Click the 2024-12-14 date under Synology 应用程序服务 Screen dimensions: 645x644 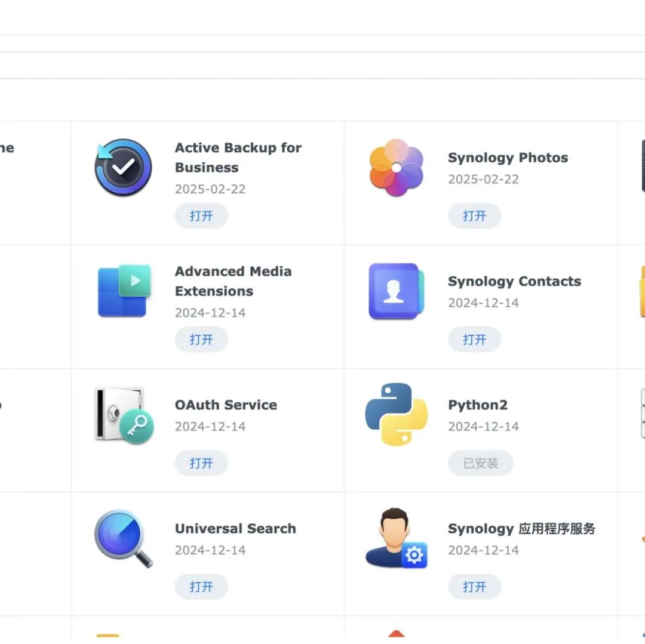pos(483,550)
